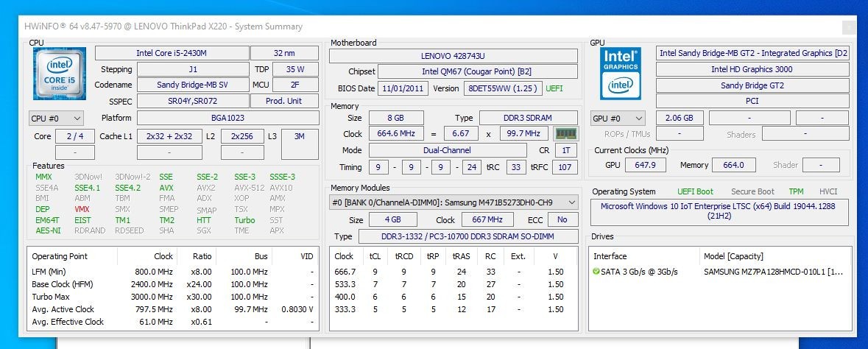Click the UEFI Boot label
Viewport: 868px width, 349px height.
pos(695,191)
